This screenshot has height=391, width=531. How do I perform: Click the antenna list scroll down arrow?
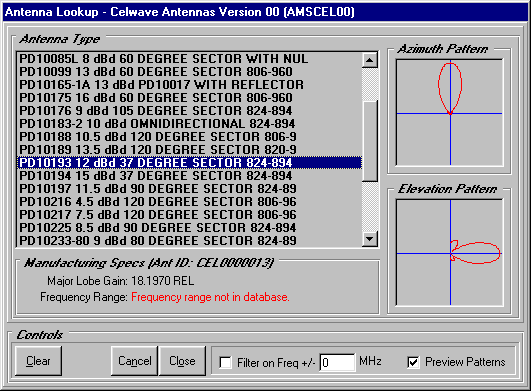370,239
